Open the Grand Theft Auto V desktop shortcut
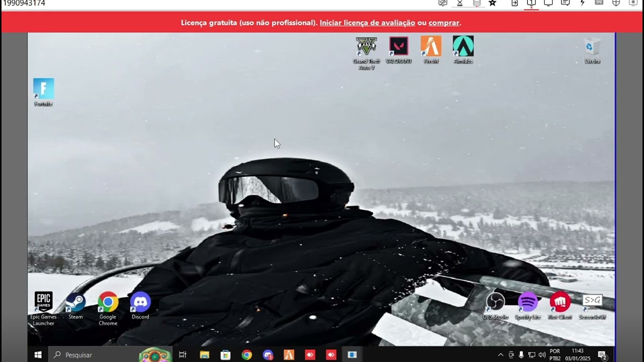The image size is (644, 362). (366, 53)
